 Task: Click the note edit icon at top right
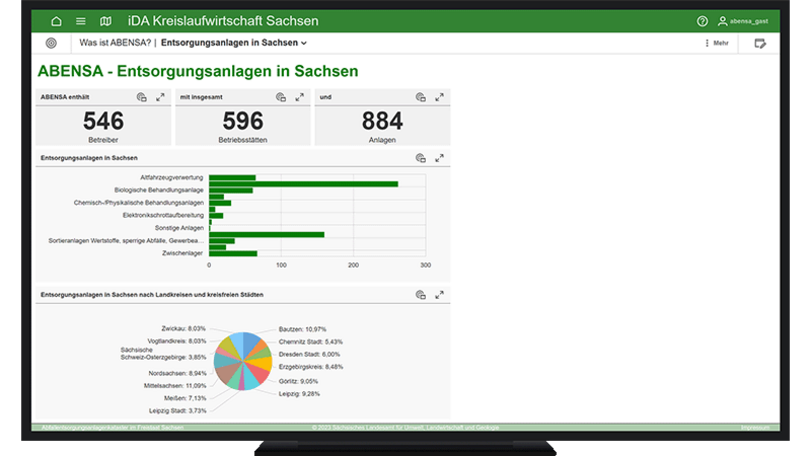tap(760, 43)
